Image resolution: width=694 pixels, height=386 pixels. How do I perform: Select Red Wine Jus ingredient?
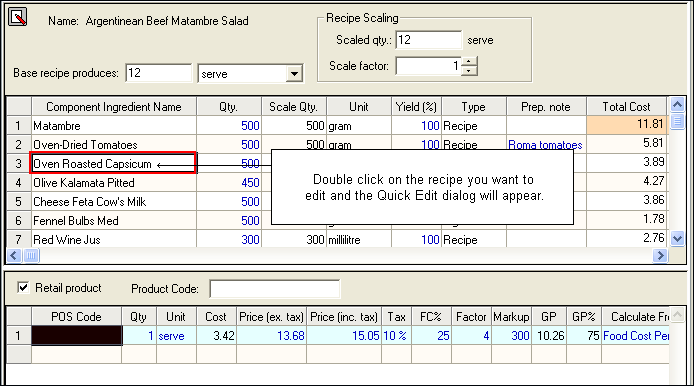tap(114, 239)
